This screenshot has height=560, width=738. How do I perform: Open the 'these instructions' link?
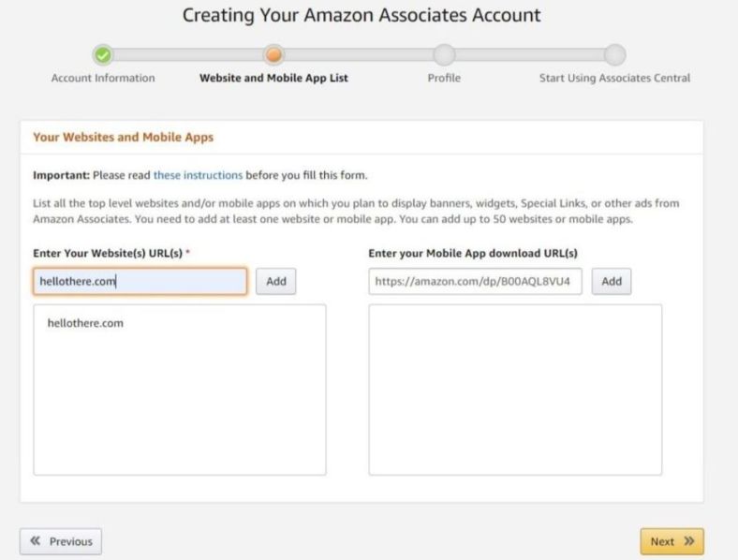pyautogui.click(x=198, y=175)
